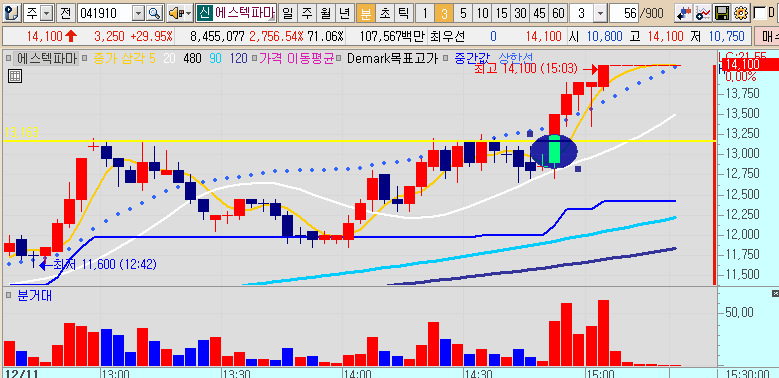Switch to the monthly 월 chart
This screenshot has height=378, width=779.
click(326, 13)
